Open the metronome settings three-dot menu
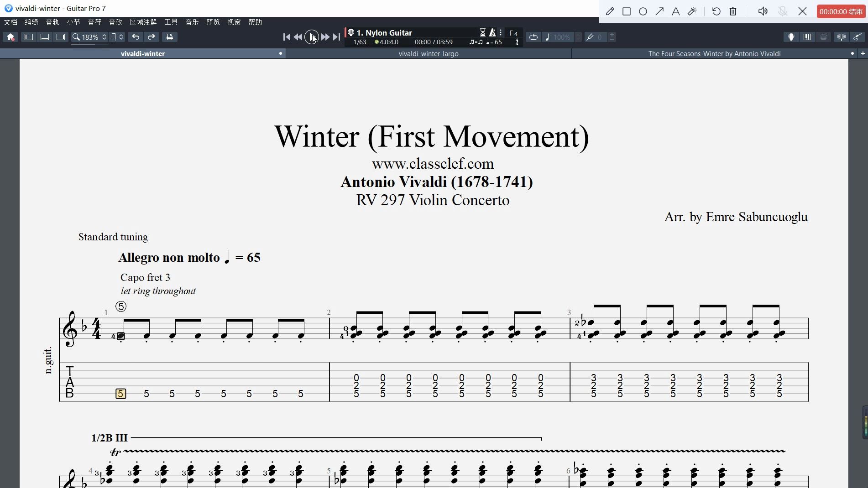This screenshot has width=868, height=488. pyautogui.click(x=501, y=32)
